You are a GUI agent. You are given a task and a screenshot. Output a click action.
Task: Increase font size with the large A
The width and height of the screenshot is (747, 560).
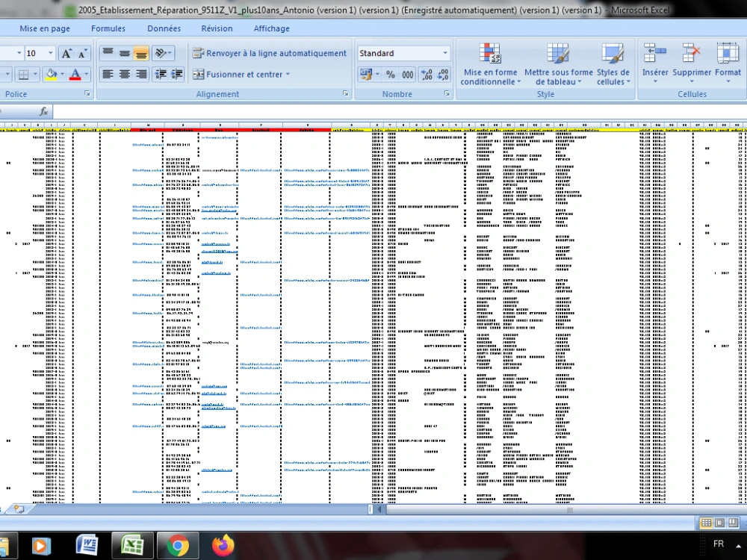coord(66,53)
